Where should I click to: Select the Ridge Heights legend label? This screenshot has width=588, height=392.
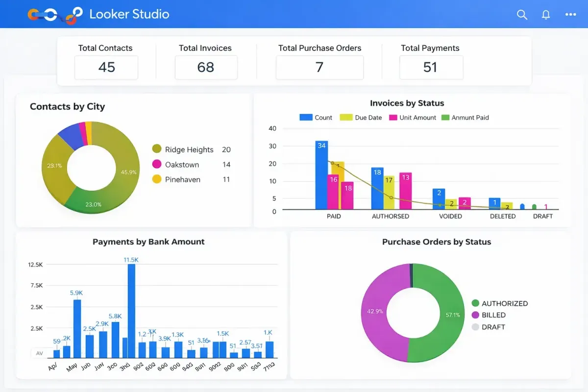(189, 149)
